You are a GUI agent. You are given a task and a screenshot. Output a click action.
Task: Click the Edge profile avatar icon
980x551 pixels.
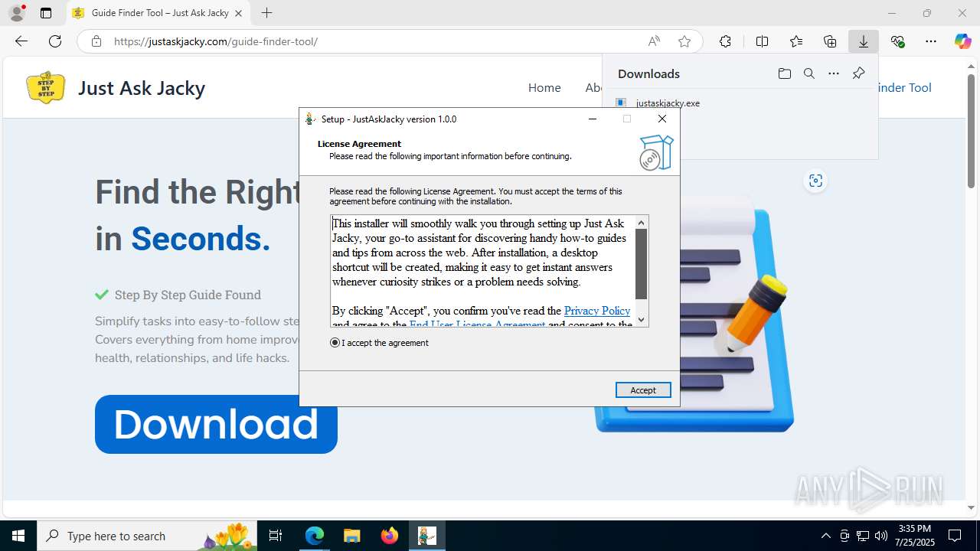coord(17,13)
